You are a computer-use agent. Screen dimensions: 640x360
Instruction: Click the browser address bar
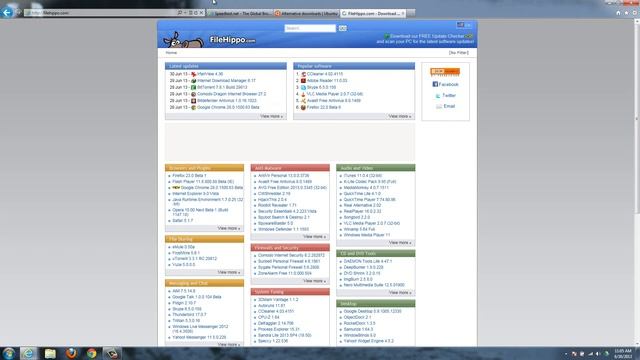click(100, 13)
